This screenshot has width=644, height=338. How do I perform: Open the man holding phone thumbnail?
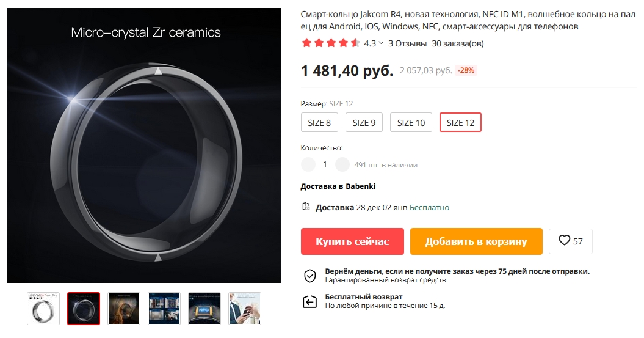(x=245, y=309)
